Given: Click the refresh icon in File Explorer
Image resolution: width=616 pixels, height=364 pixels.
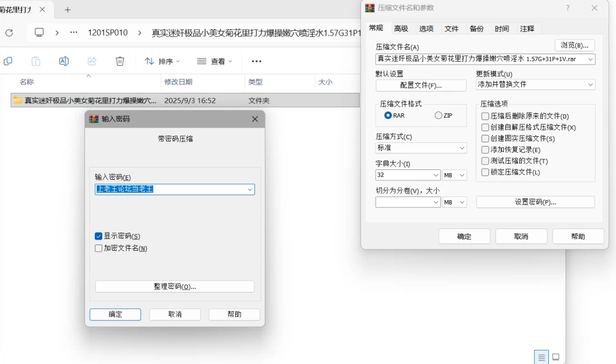Looking at the screenshot, I should coord(9,33).
